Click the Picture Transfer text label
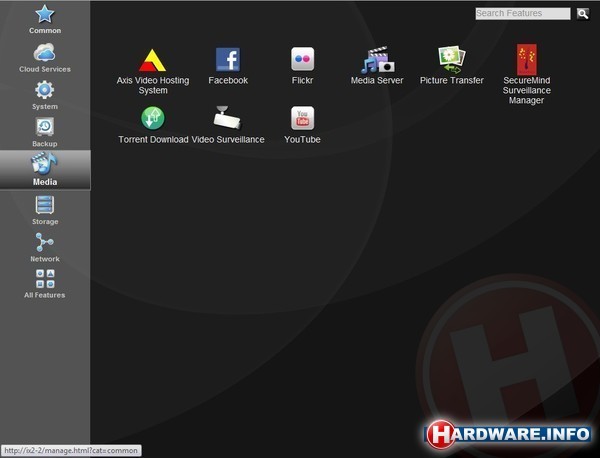 [452, 80]
